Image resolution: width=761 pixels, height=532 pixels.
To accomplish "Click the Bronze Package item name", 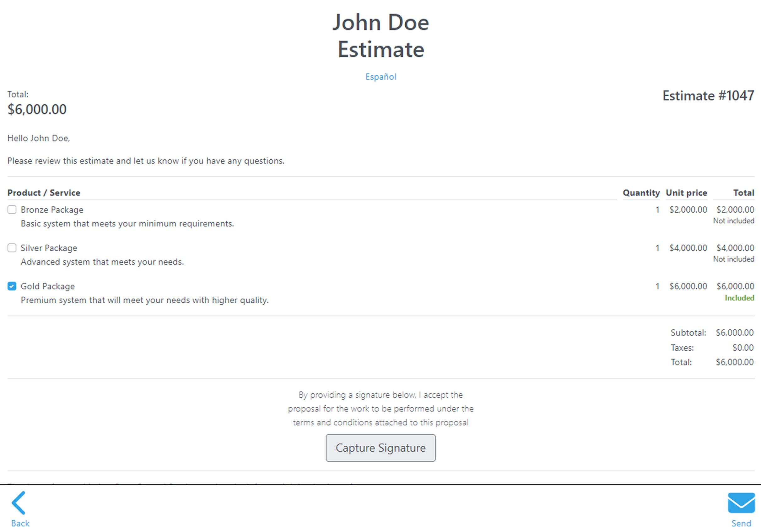I will pyautogui.click(x=52, y=210).
